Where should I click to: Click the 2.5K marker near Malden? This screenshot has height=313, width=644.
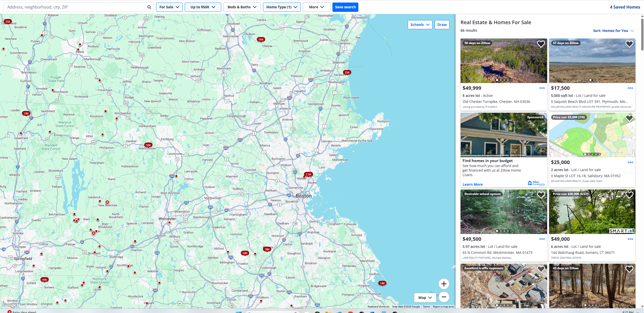point(308,174)
